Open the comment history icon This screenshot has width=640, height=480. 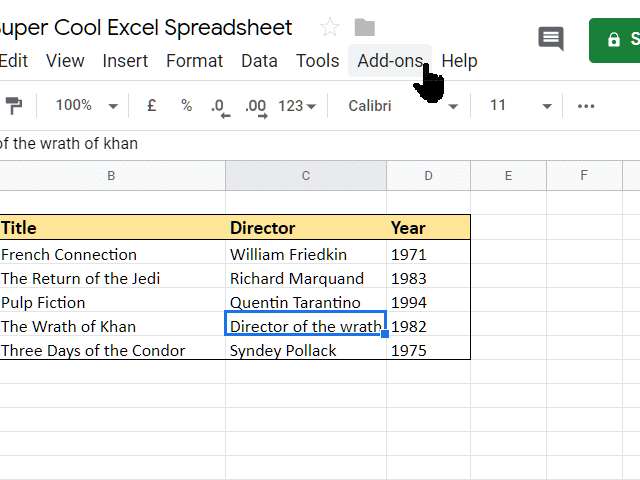(551, 39)
